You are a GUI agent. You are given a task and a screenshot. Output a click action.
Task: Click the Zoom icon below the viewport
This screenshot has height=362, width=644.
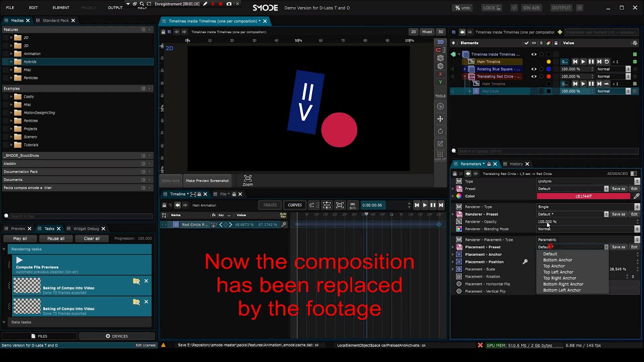(x=248, y=180)
